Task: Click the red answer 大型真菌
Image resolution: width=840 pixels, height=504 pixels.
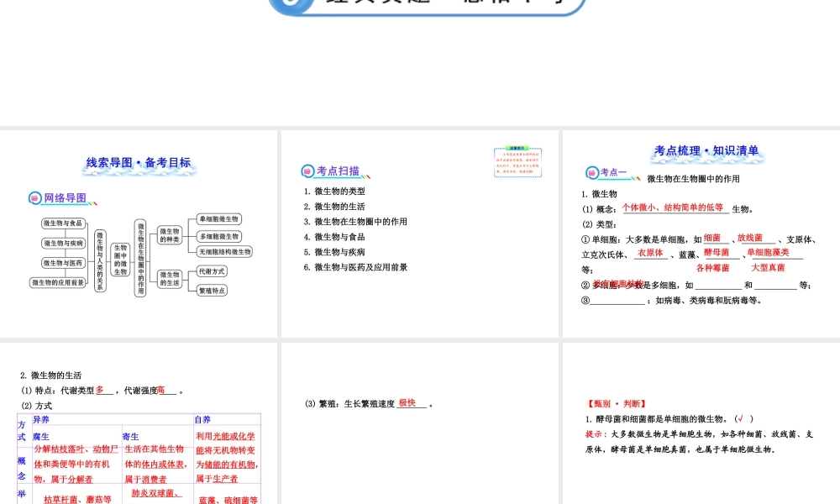Action: point(768,268)
